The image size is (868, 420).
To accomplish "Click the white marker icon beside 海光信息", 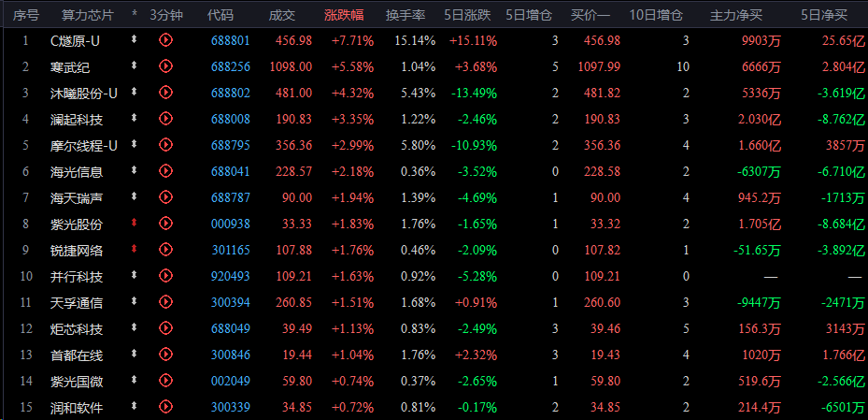I will (x=134, y=170).
